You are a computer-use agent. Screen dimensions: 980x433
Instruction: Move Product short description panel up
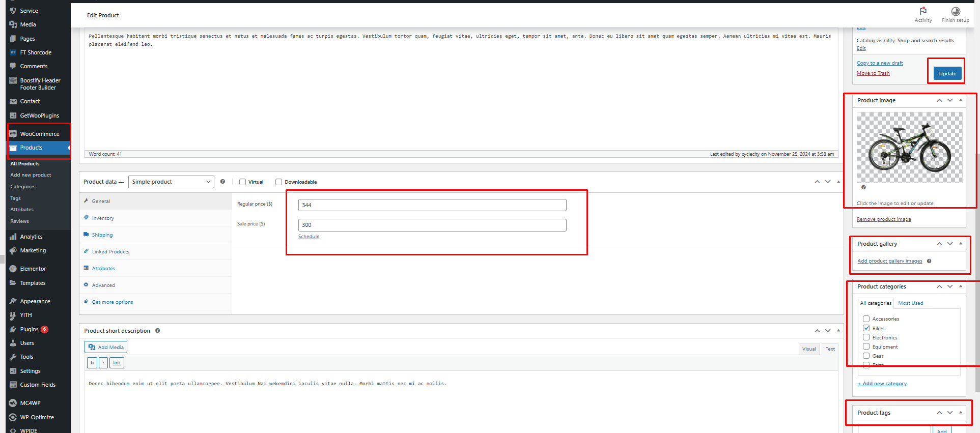[x=817, y=331]
